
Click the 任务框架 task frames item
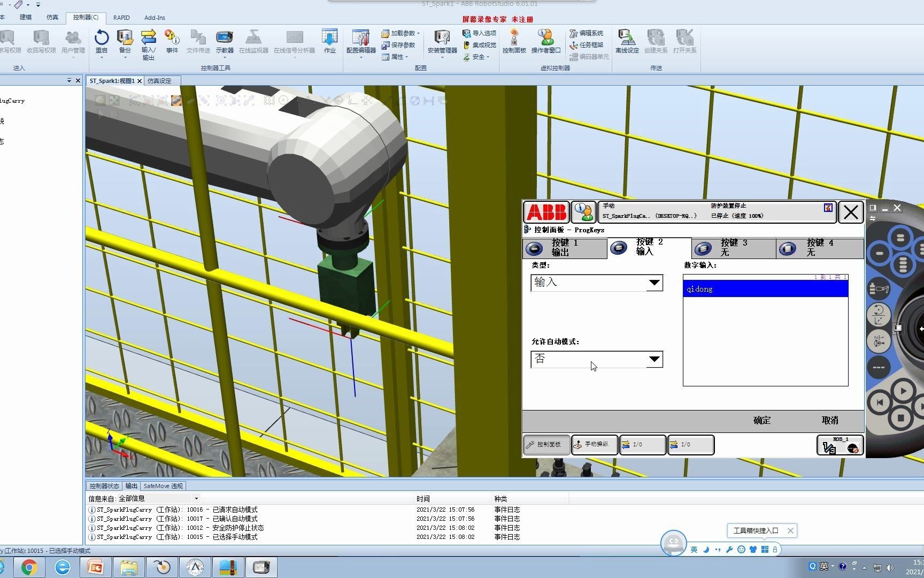coord(587,45)
